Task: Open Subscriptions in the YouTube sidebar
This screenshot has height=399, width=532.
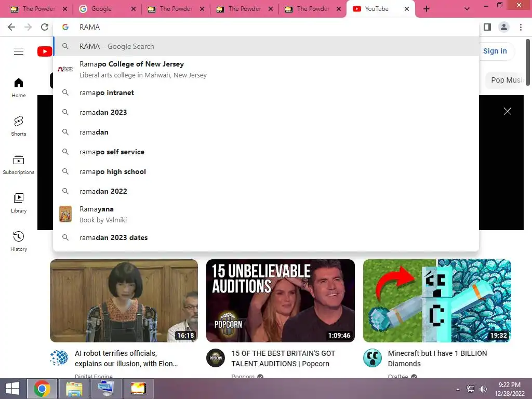Action: [19, 165]
